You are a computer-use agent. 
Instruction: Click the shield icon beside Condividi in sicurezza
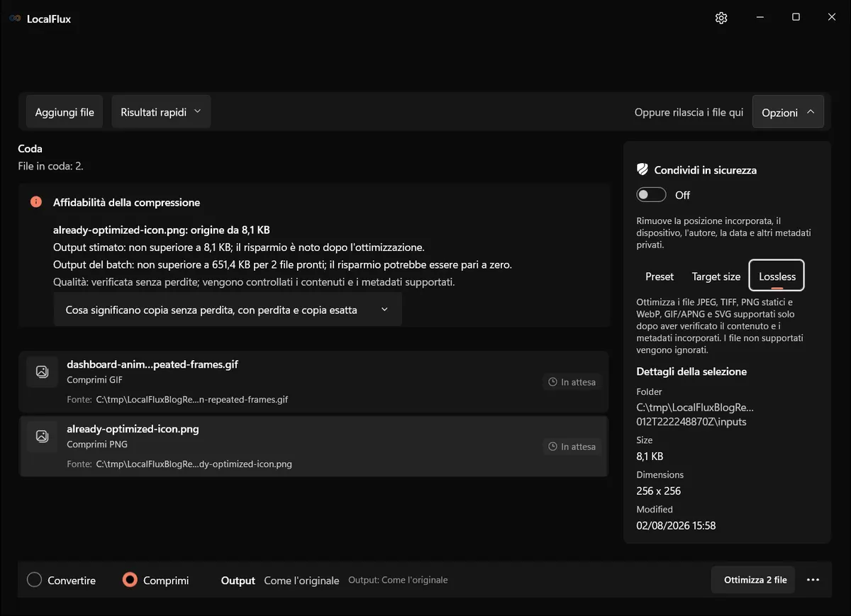coord(643,169)
